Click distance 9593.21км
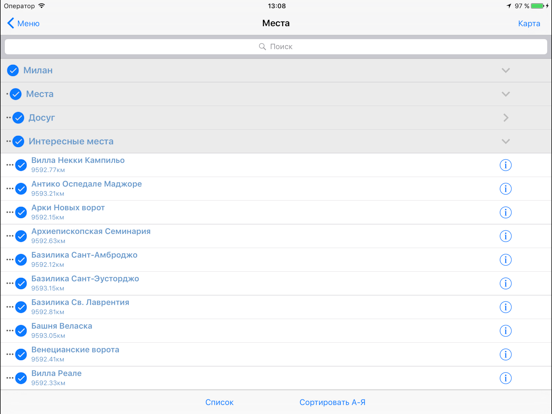 48,194
